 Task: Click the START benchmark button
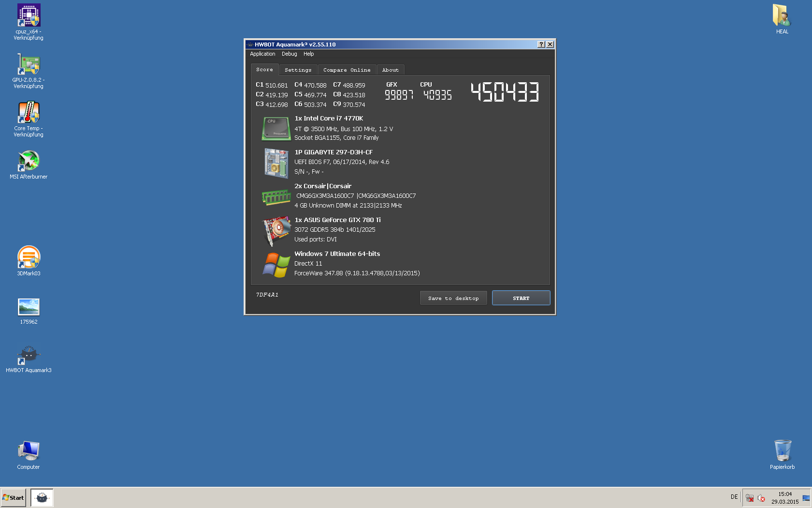pos(521,298)
